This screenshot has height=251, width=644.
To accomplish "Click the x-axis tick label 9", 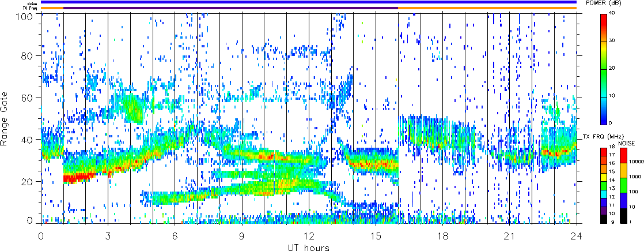I will (242, 235).
